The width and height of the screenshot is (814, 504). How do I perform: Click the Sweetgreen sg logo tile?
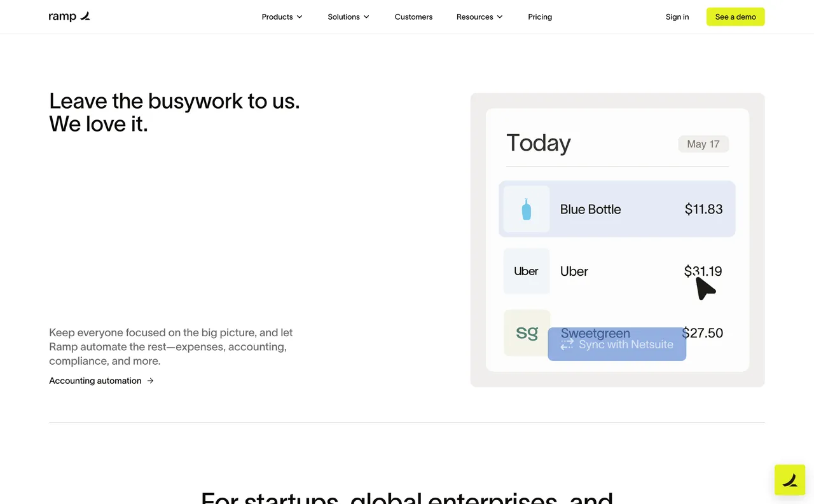[526, 332]
